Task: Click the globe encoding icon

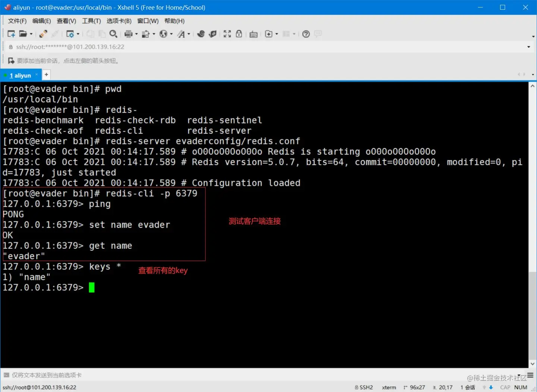Action: [x=163, y=34]
